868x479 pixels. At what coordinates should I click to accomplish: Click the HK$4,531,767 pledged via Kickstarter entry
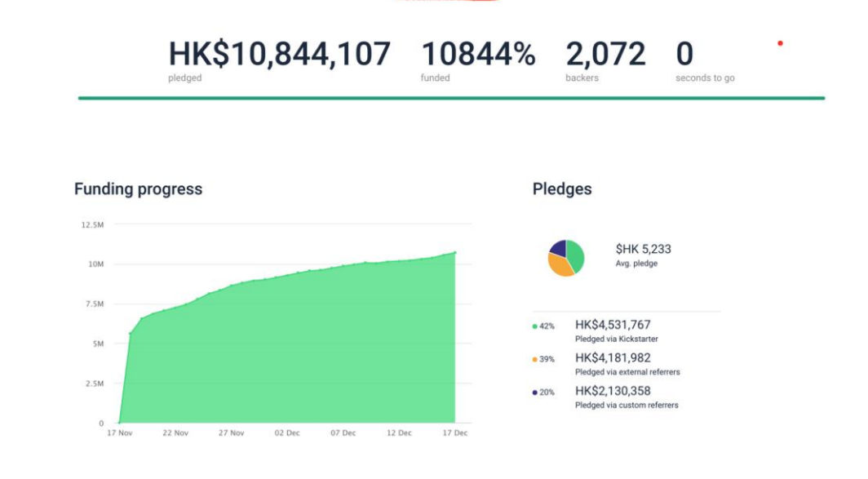(613, 325)
